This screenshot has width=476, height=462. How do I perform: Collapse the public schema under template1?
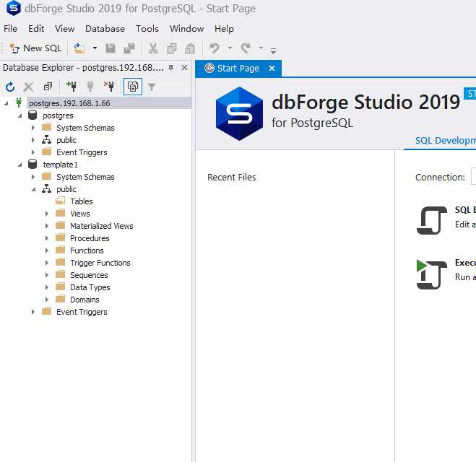coord(33,189)
